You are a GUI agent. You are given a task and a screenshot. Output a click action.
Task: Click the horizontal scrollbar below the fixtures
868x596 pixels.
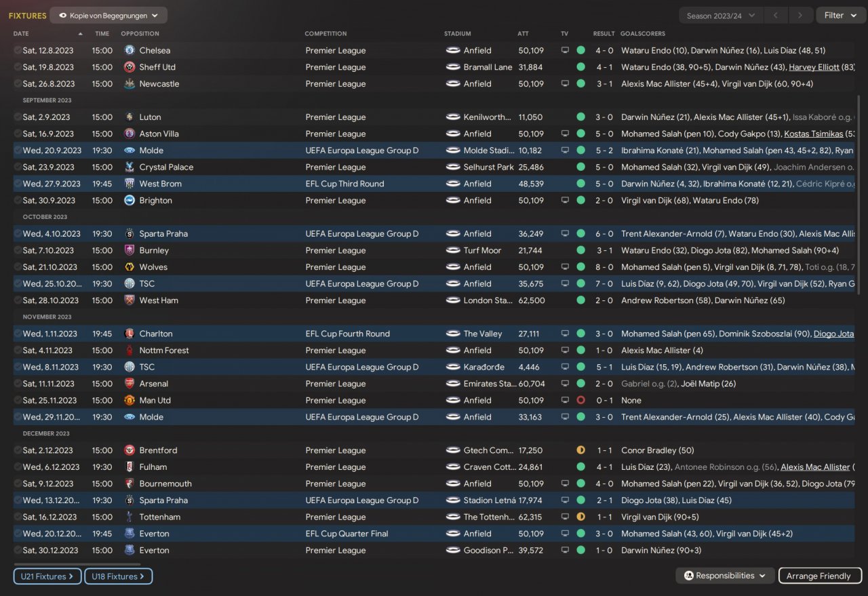(x=77, y=563)
